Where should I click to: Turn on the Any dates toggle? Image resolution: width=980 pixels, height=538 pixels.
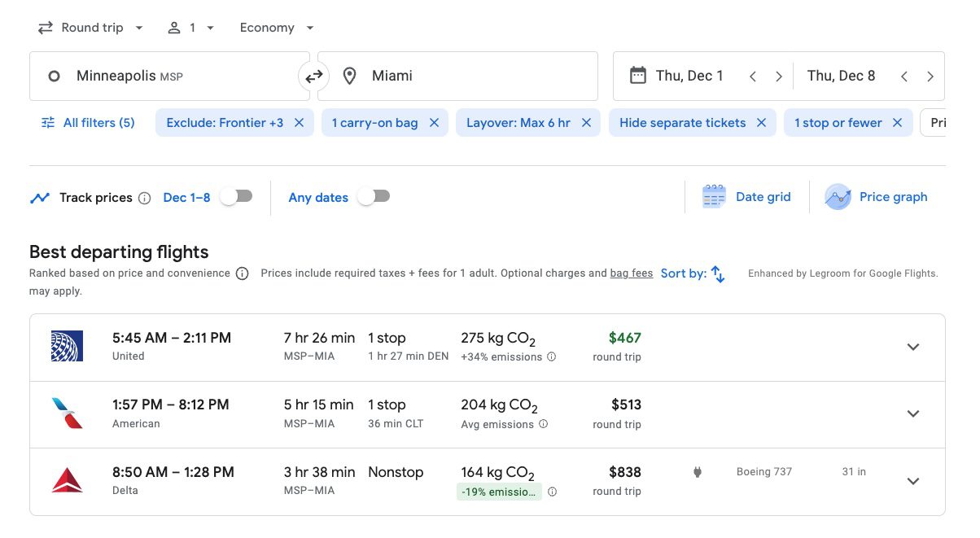coord(374,196)
